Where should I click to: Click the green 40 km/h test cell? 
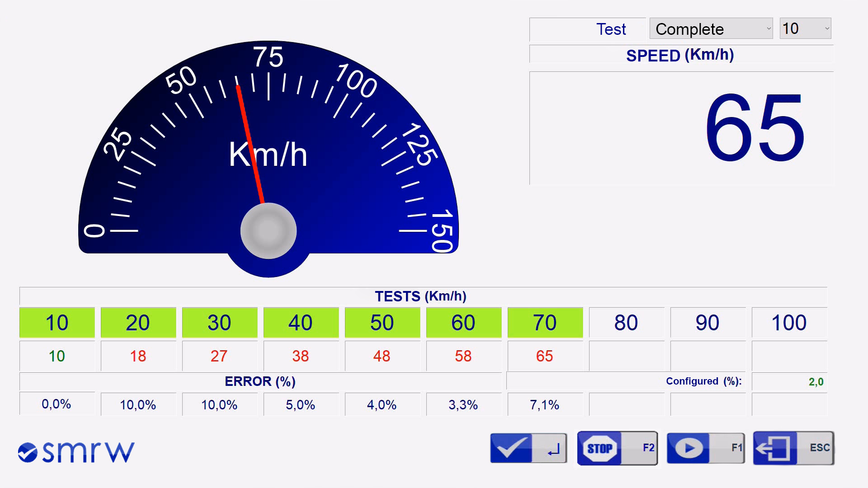(301, 323)
